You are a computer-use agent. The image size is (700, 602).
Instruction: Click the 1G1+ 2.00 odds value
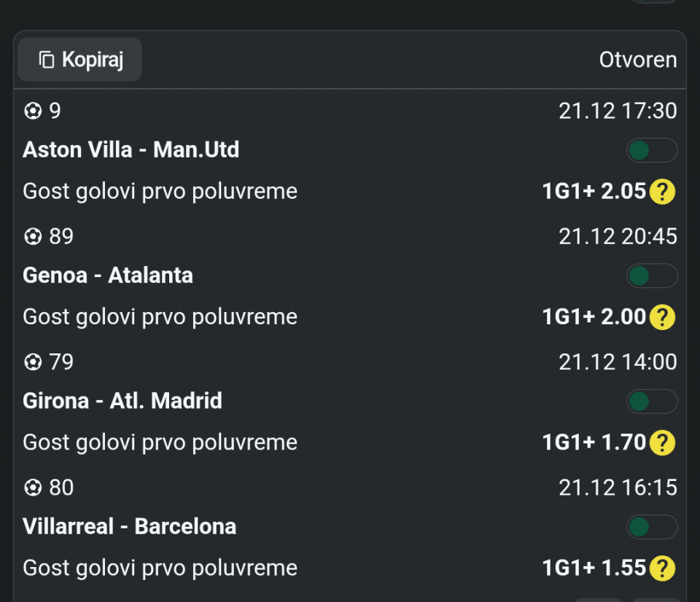click(594, 317)
